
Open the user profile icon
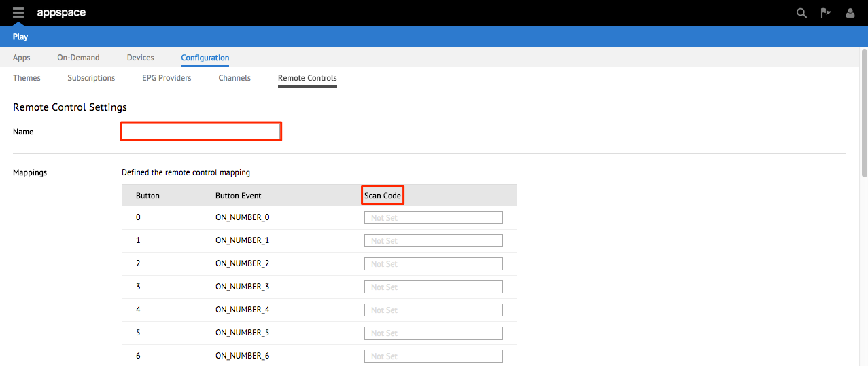coord(850,13)
